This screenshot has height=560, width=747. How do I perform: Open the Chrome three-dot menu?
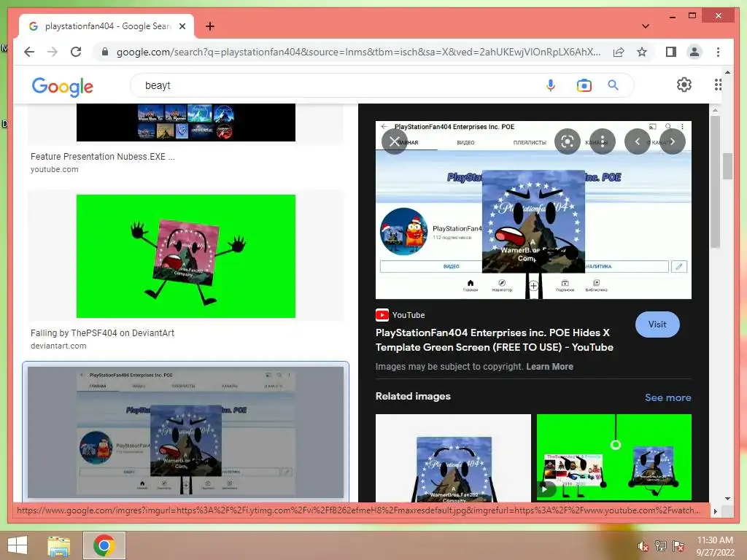point(718,52)
